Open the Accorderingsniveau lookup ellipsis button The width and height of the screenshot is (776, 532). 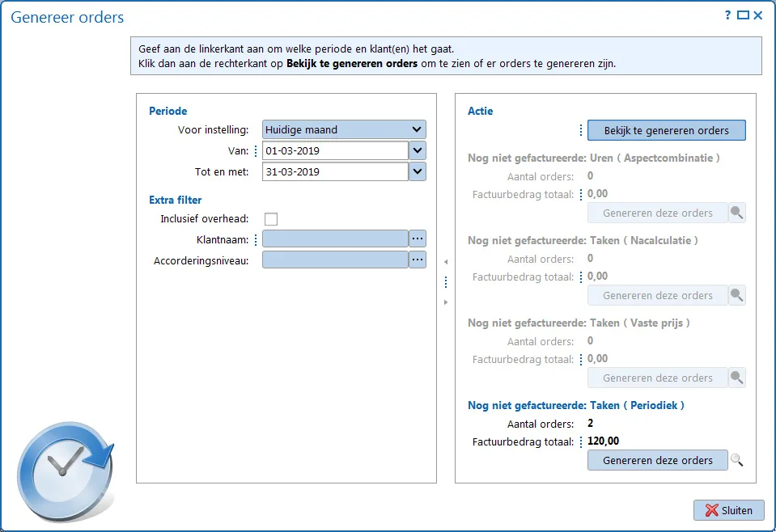pos(418,260)
